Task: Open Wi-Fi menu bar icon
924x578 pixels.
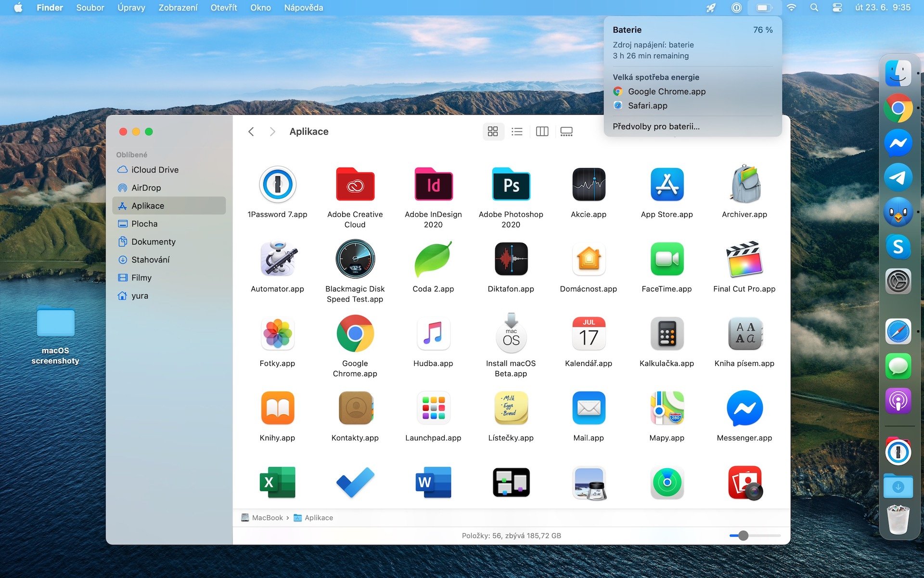Action: click(x=791, y=8)
